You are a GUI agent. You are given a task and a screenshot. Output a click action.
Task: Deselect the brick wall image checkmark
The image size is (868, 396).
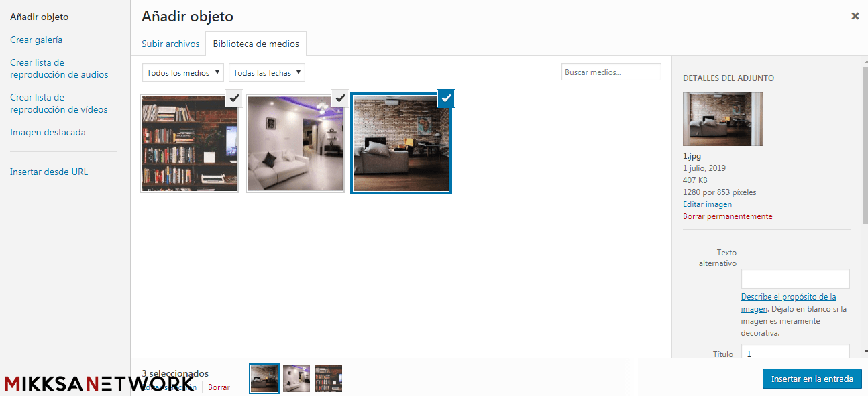pyautogui.click(x=447, y=98)
